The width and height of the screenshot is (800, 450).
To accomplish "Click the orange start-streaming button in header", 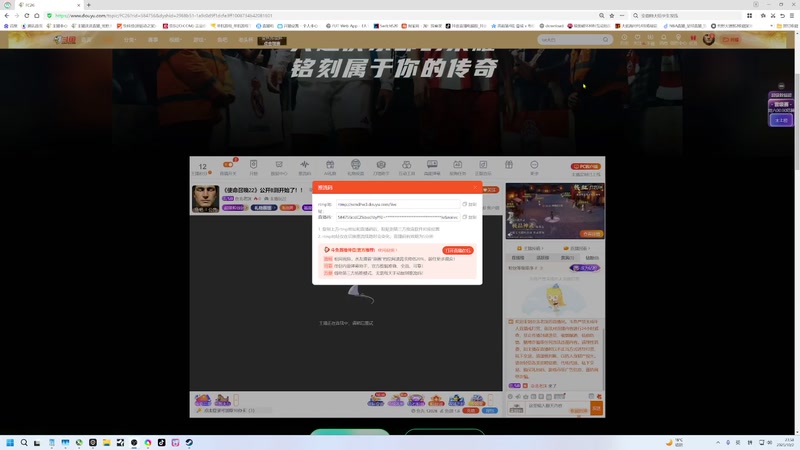I will coord(731,39).
